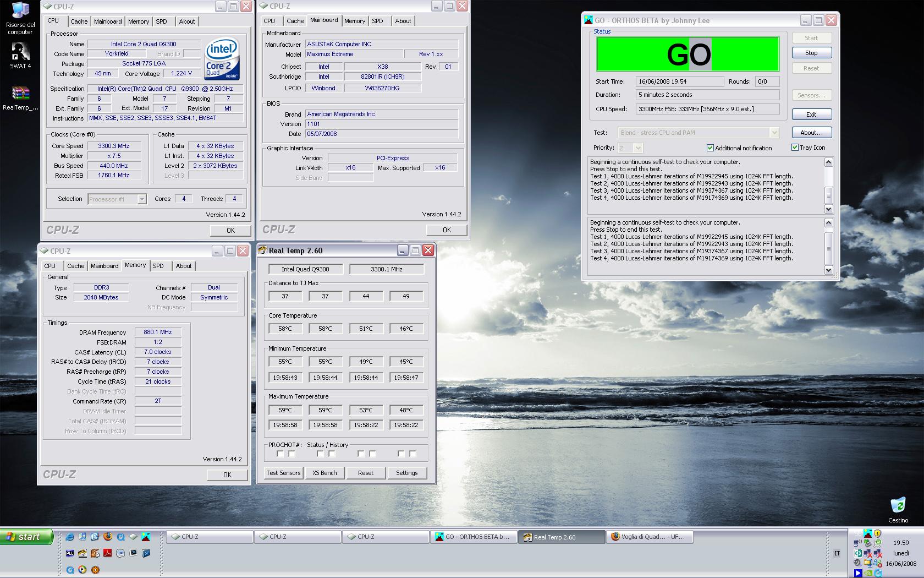Open Cache tab in CPU-Z CPU window
Screen dimensions: 924x578
(79, 21)
